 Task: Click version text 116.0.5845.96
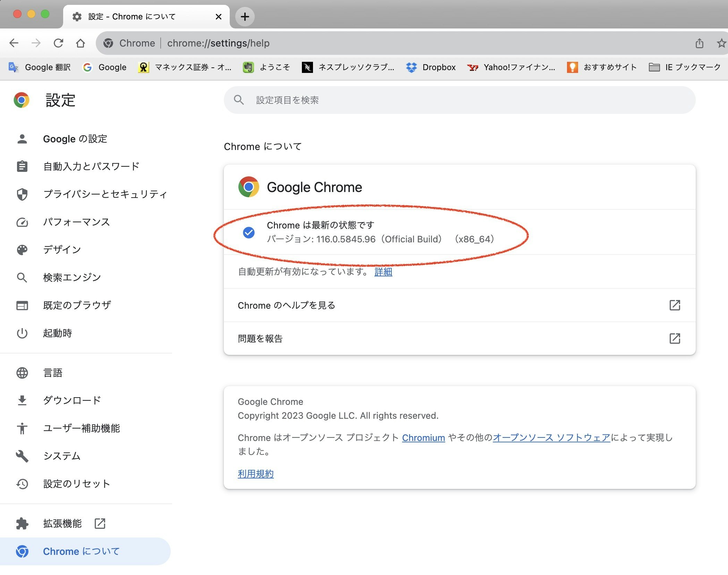(346, 239)
